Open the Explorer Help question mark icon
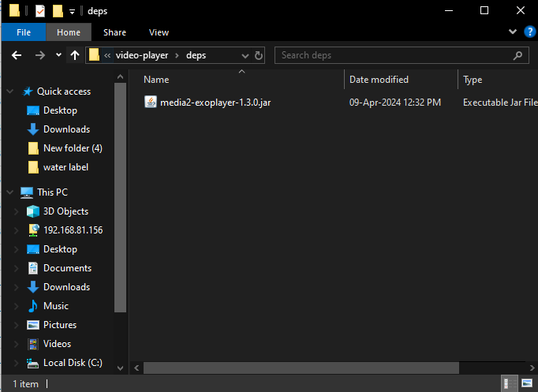Viewport: 538px width, 392px height. tap(529, 32)
